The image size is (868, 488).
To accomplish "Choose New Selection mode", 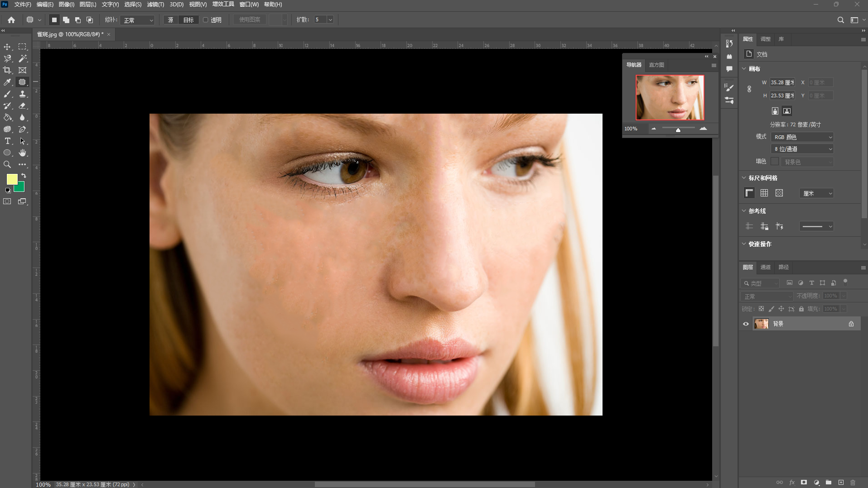I will coord(54,20).
